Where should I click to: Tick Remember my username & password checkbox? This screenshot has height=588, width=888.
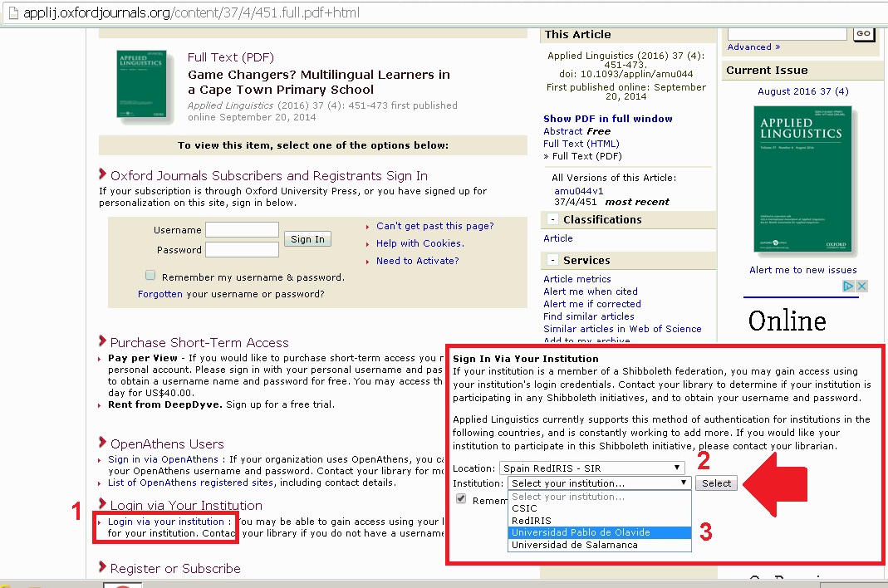pyautogui.click(x=150, y=275)
